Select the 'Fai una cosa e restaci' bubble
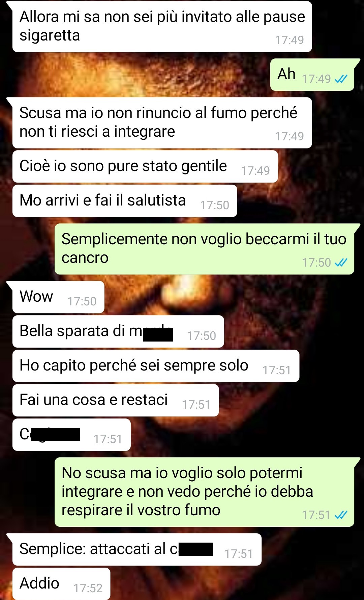364x600 pixels. pos(116,400)
